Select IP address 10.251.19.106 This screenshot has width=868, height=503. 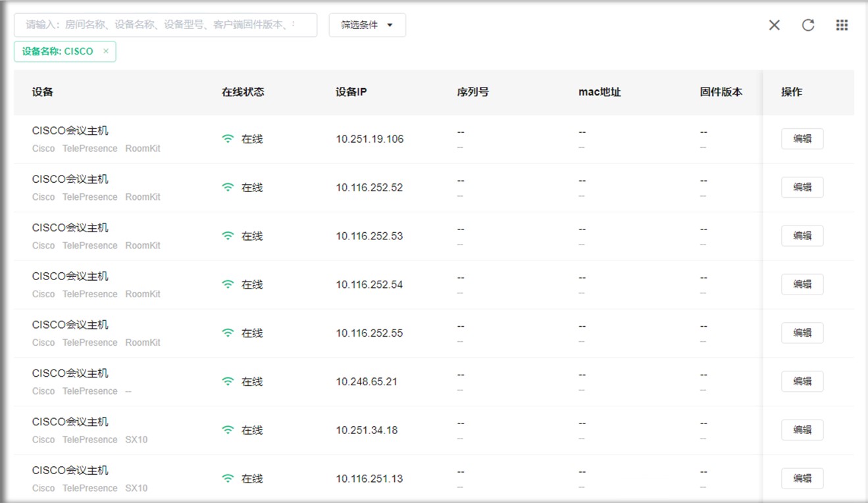coord(370,139)
